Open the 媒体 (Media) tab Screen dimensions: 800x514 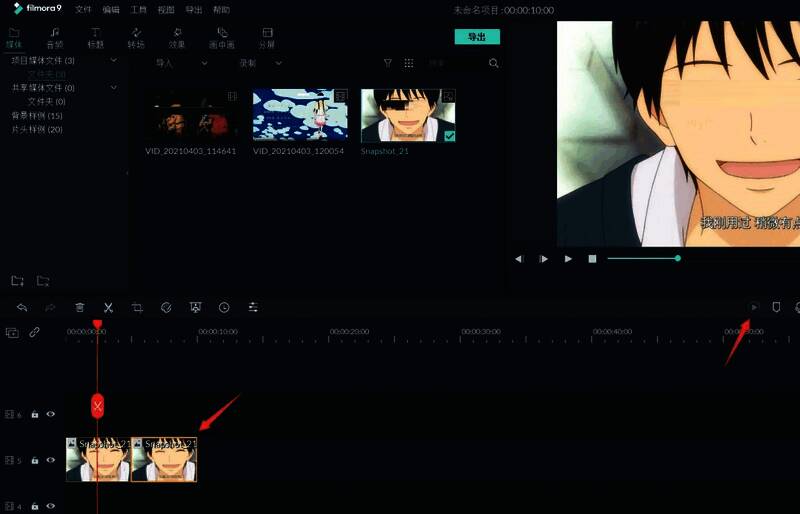[14, 38]
